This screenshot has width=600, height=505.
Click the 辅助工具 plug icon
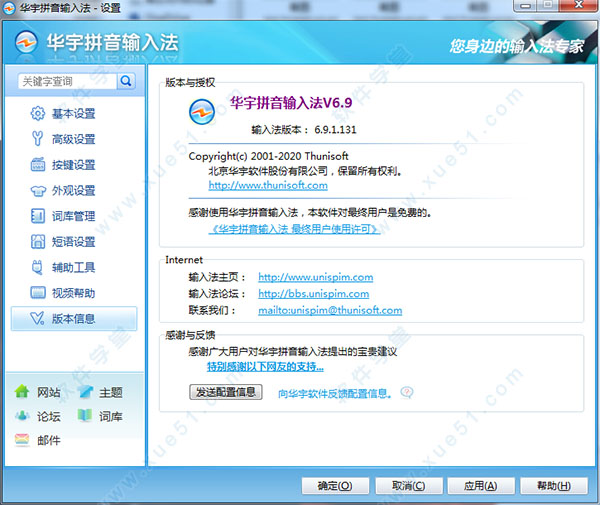pos(37,267)
